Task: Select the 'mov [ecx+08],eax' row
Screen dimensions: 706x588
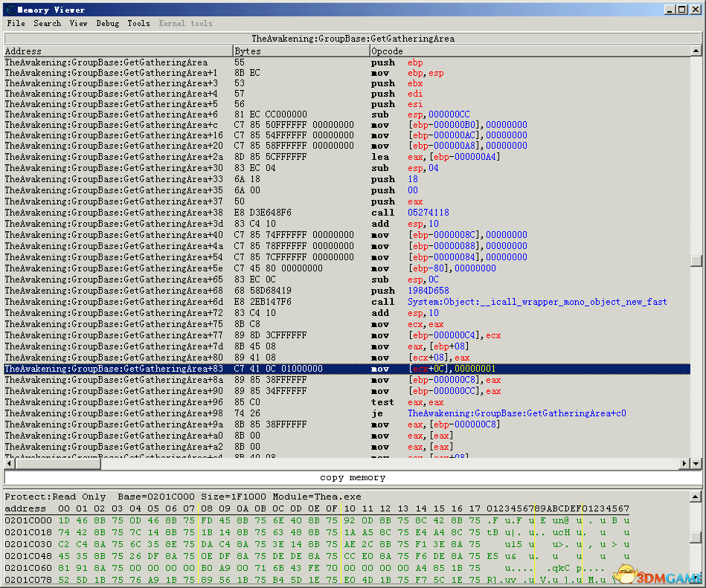Action: coord(347,358)
